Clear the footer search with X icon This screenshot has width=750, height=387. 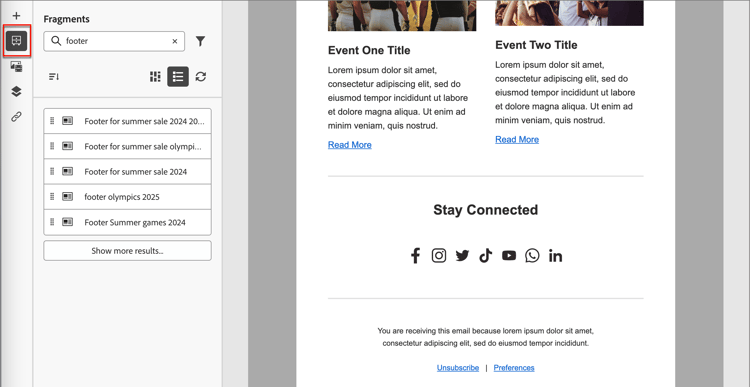pos(175,41)
